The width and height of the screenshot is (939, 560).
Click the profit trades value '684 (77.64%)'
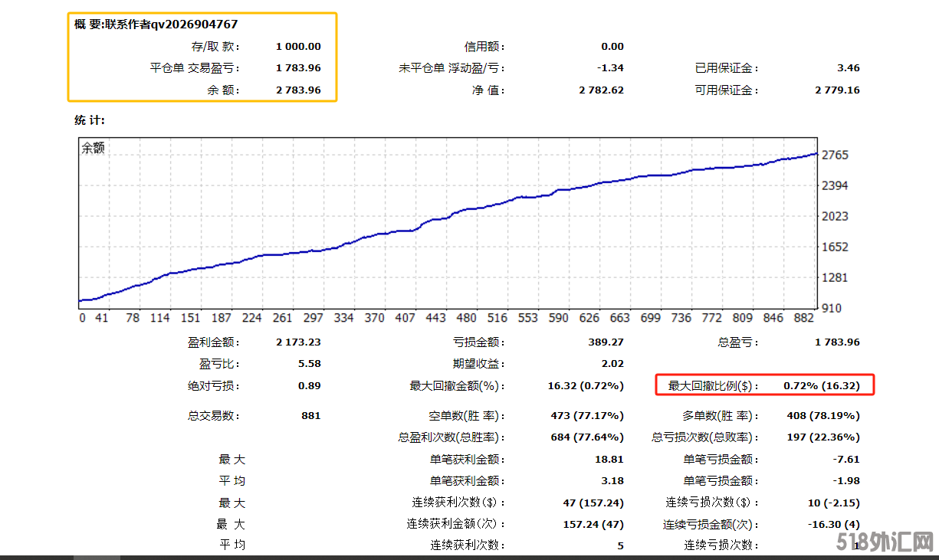pyautogui.click(x=587, y=437)
